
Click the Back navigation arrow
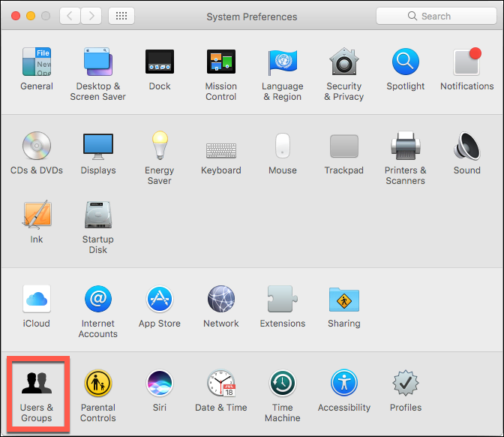[70, 16]
